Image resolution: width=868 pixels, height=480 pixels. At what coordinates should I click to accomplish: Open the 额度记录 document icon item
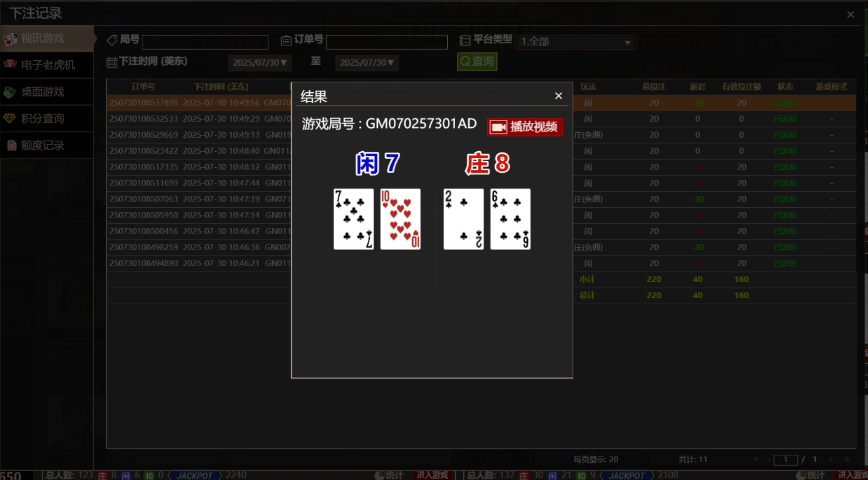47,146
